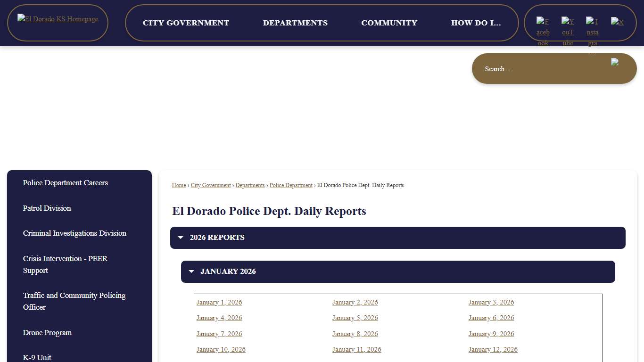The height and width of the screenshot is (362, 644).
Task: Select the Patrol Division sidebar link
Action: click(x=47, y=208)
